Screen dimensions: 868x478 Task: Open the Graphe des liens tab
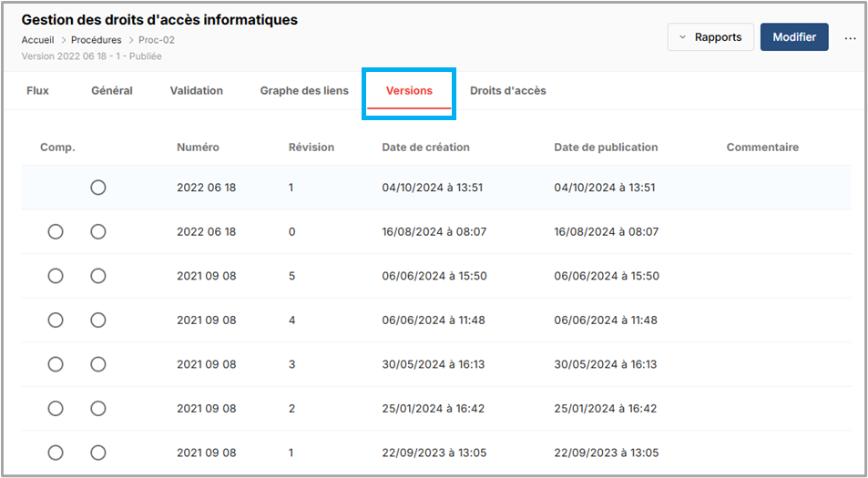coord(304,91)
